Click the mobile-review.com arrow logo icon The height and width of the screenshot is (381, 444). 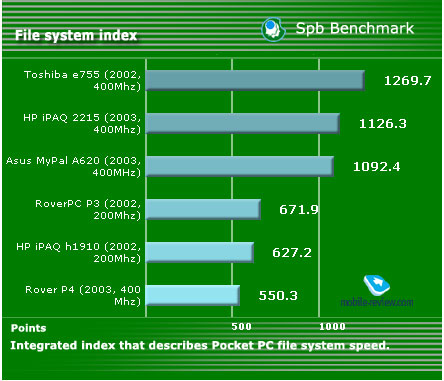[377, 286]
